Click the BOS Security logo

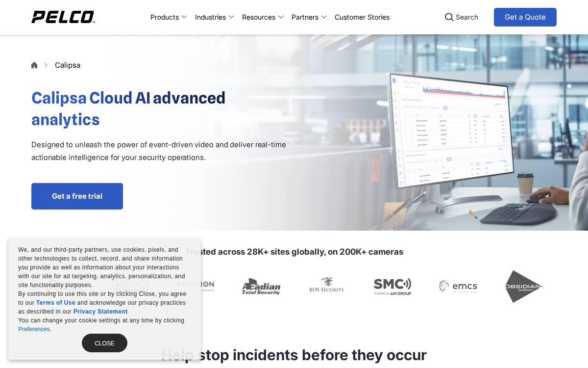click(327, 285)
